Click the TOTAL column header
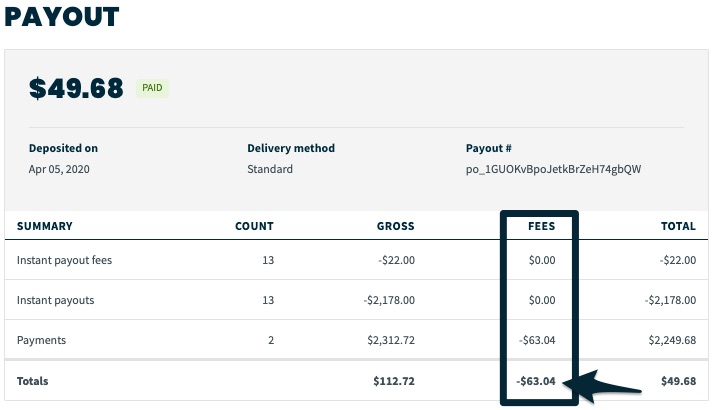715x410 pixels. coord(678,226)
